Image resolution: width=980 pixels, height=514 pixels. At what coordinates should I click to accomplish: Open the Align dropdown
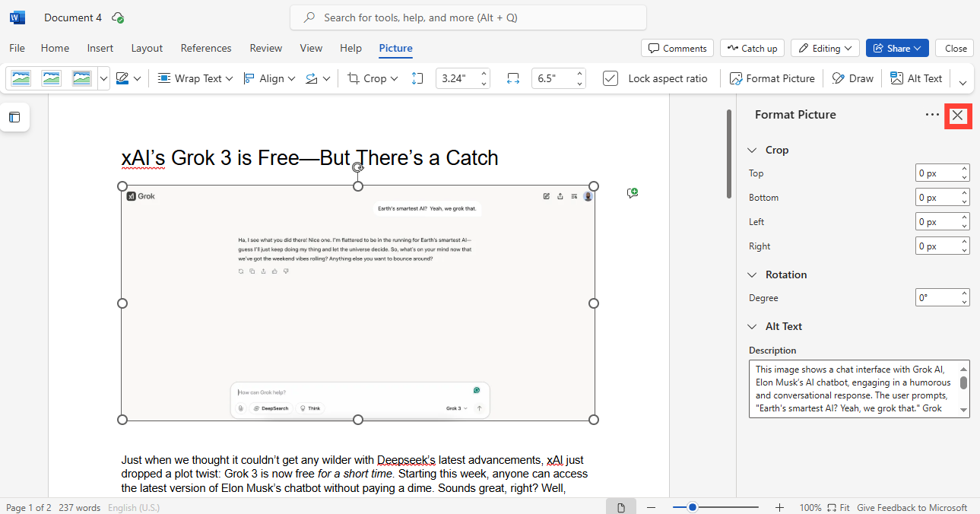click(269, 78)
